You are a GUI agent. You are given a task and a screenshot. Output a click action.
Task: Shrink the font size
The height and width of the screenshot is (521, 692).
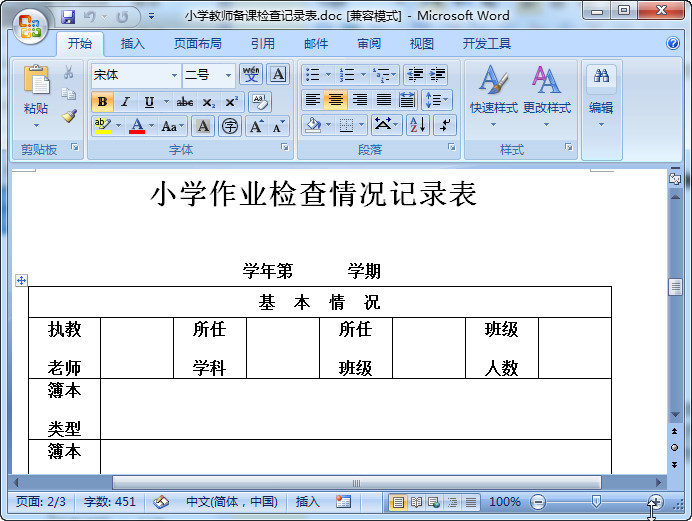pyautogui.click(x=279, y=127)
